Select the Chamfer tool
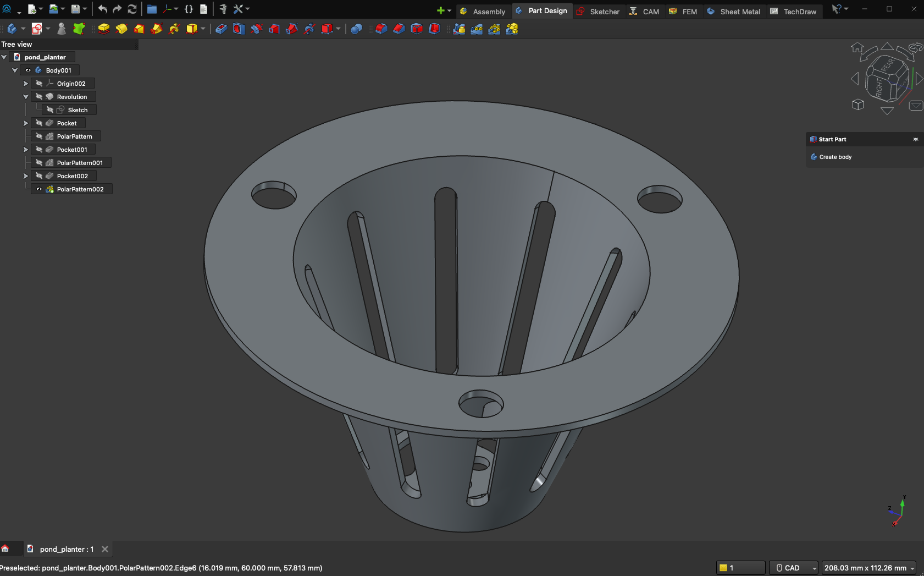Image resolution: width=924 pixels, height=576 pixels. [x=399, y=29]
